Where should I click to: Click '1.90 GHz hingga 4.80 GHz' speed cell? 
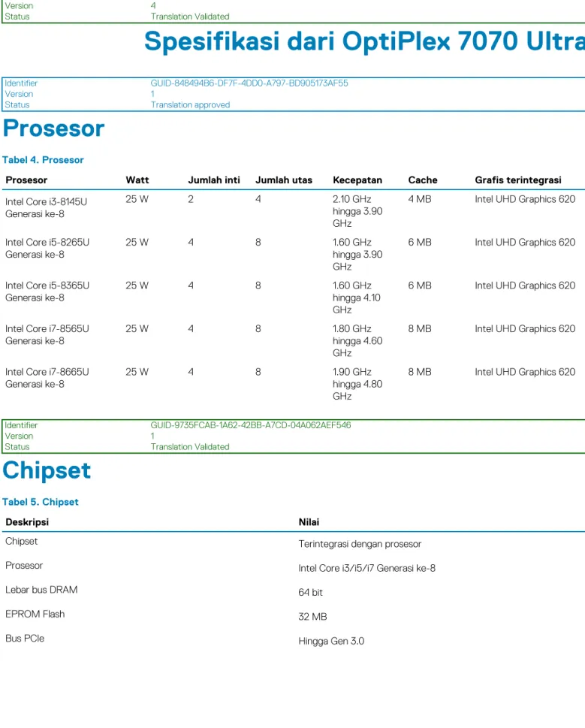click(357, 384)
